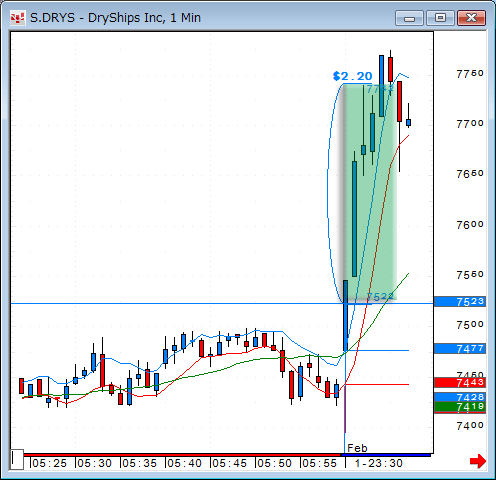
Task: Click the 7600 price axis label
Action: click(x=470, y=225)
